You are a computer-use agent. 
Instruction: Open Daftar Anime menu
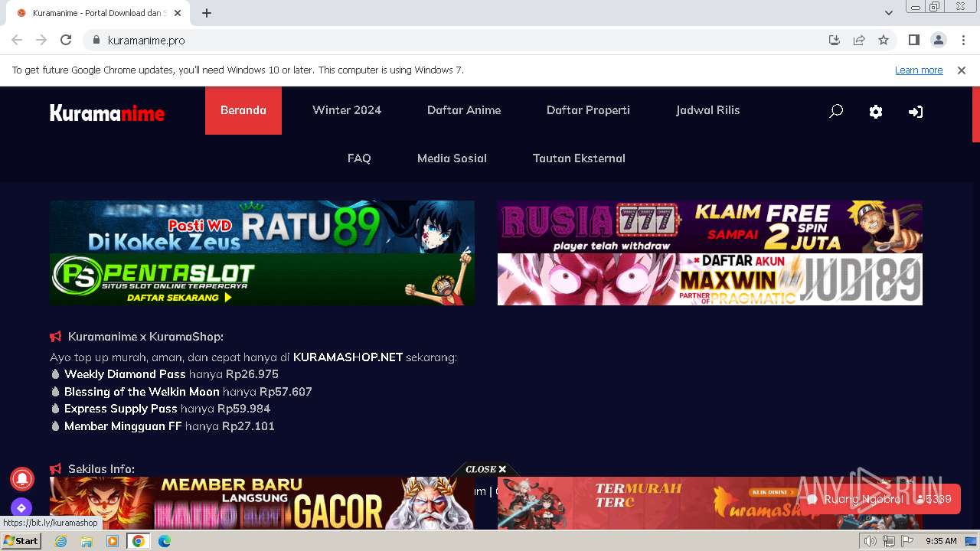point(464,110)
